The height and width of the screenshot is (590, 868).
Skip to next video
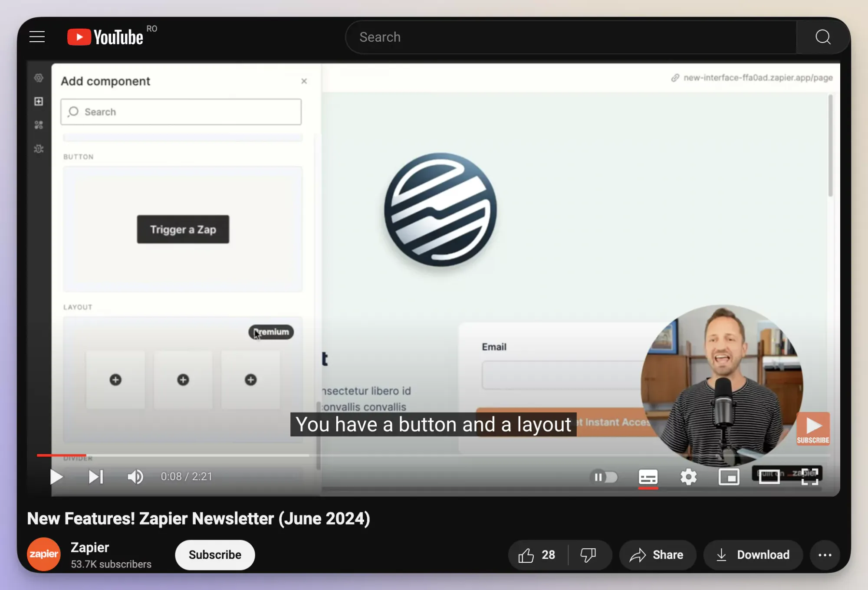96,477
